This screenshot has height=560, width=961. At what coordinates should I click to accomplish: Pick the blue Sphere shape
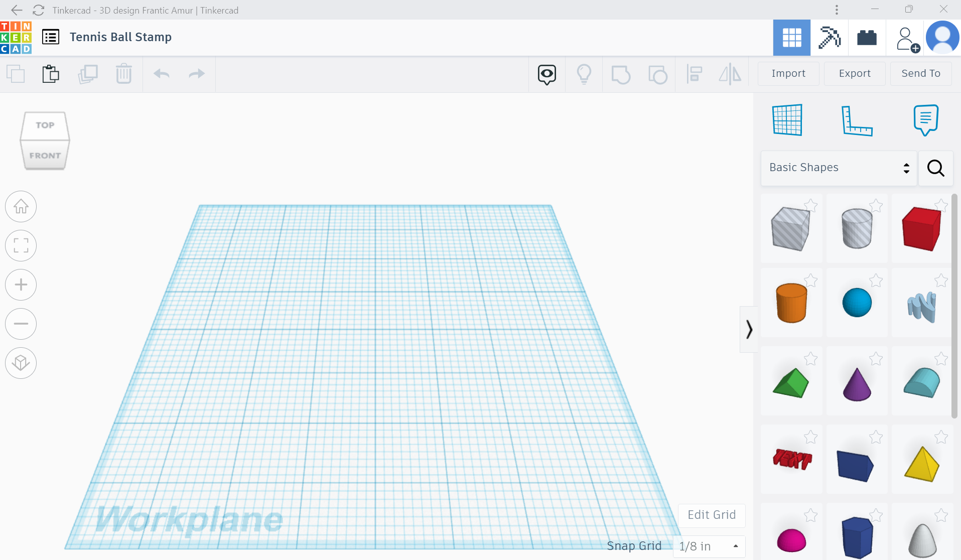click(857, 303)
